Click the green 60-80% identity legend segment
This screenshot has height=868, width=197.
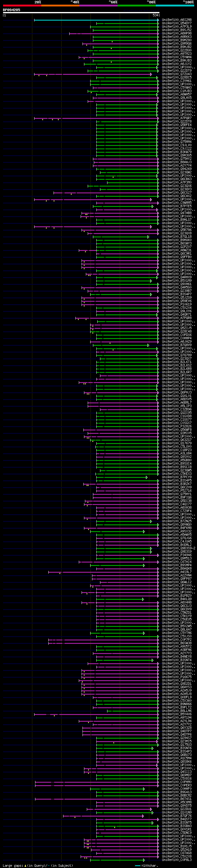pos(137,6)
